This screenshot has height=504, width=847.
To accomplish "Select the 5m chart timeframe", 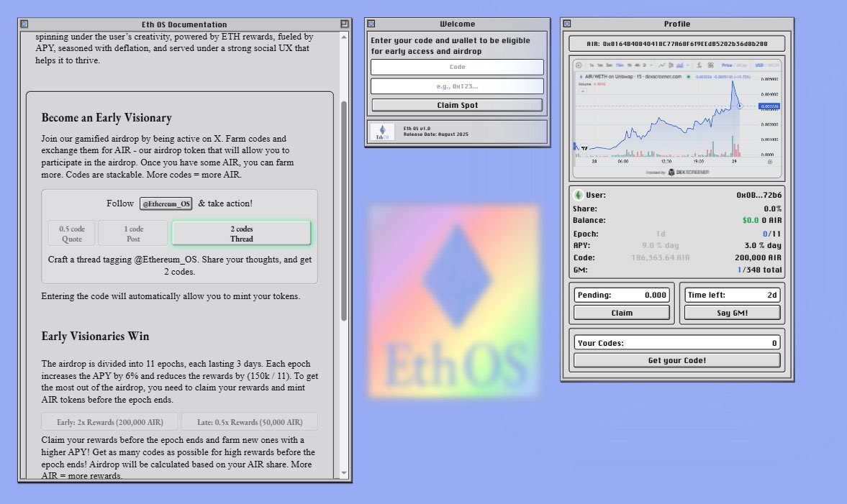I will [610, 65].
